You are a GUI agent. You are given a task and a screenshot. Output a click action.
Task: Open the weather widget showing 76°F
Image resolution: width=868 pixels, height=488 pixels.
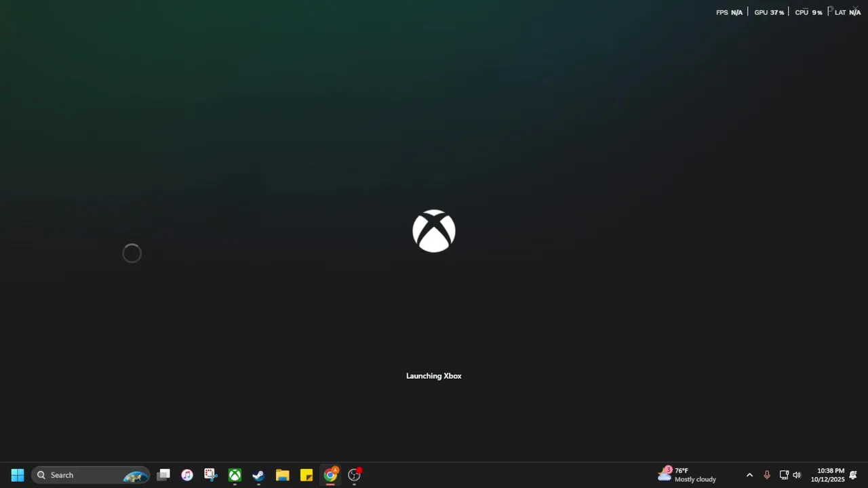coord(687,475)
